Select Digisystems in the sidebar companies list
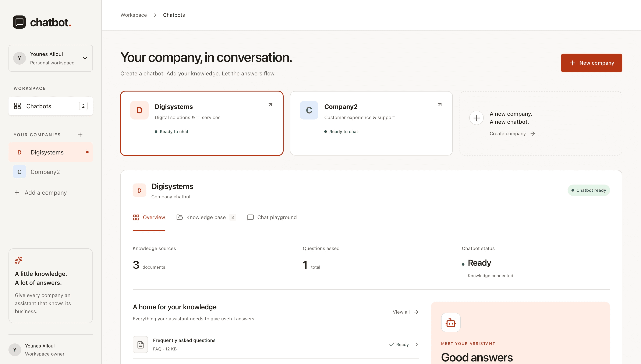The height and width of the screenshot is (364, 641). (50, 152)
